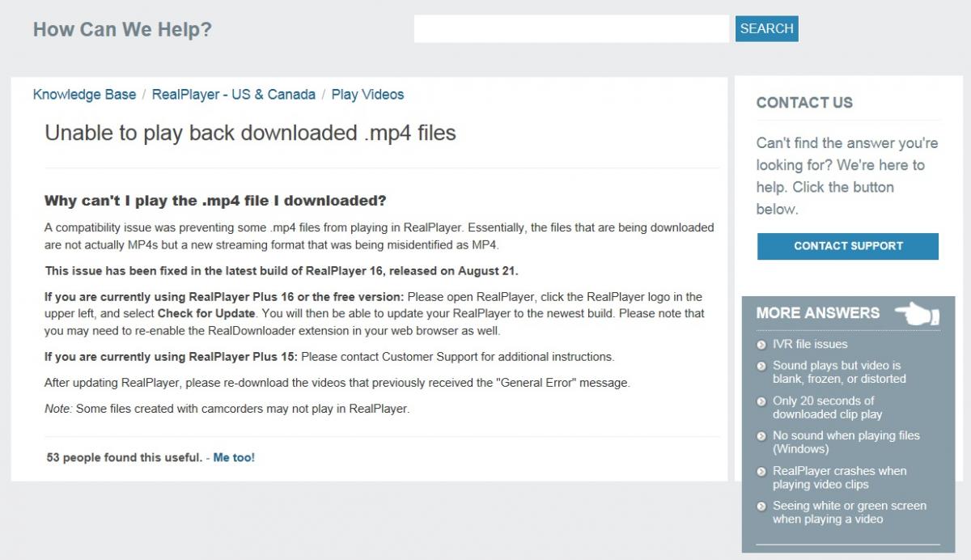Click "53 people found this useful" text
Viewport: 971px width, 560px height.
point(124,457)
